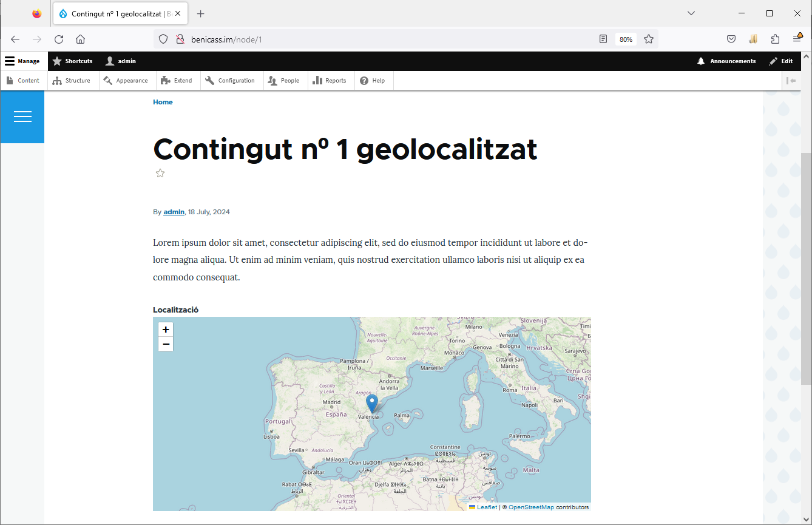
Task: Click the tracking protection shield icon
Action: (x=163, y=39)
